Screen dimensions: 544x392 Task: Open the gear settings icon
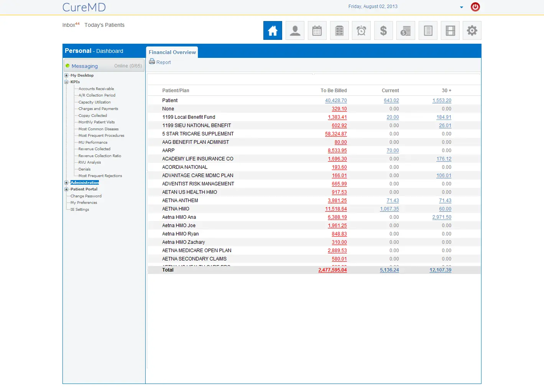pyautogui.click(x=472, y=31)
